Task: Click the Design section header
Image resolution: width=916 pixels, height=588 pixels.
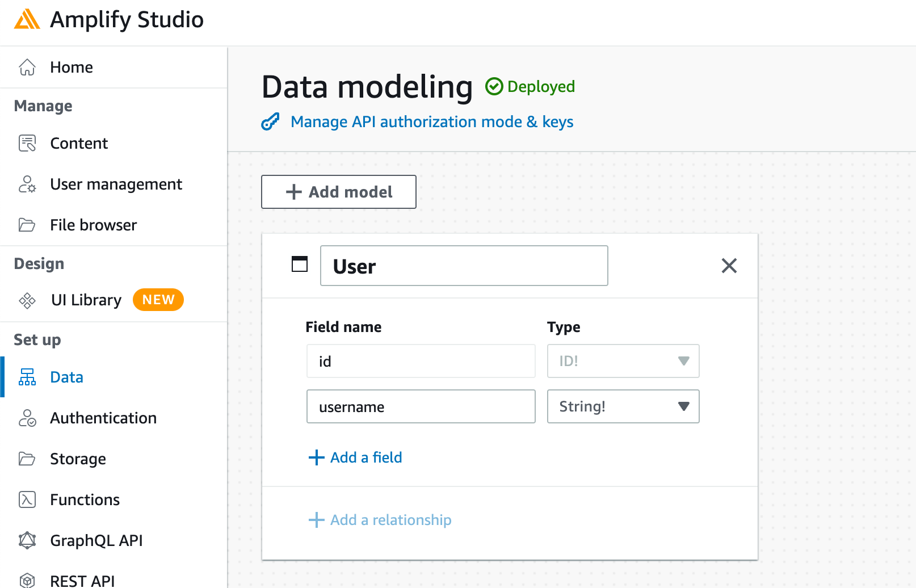Action: [x=39, y=264]
